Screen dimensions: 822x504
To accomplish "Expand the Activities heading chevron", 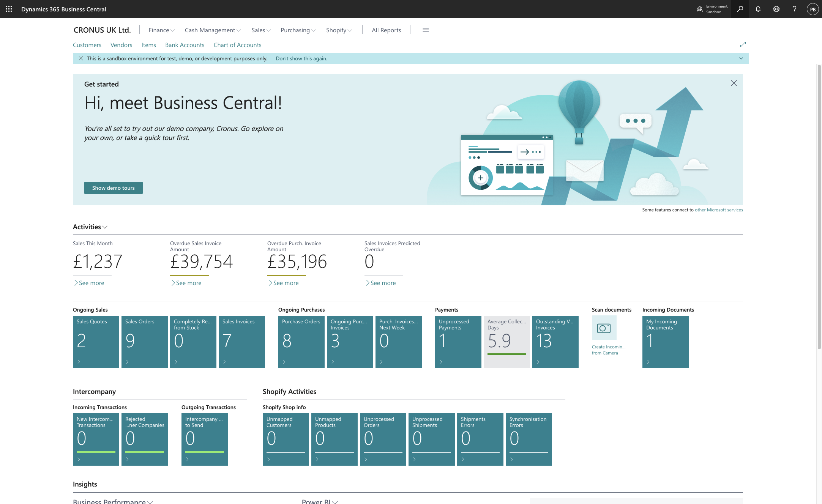I will click(x=105, y=227).
